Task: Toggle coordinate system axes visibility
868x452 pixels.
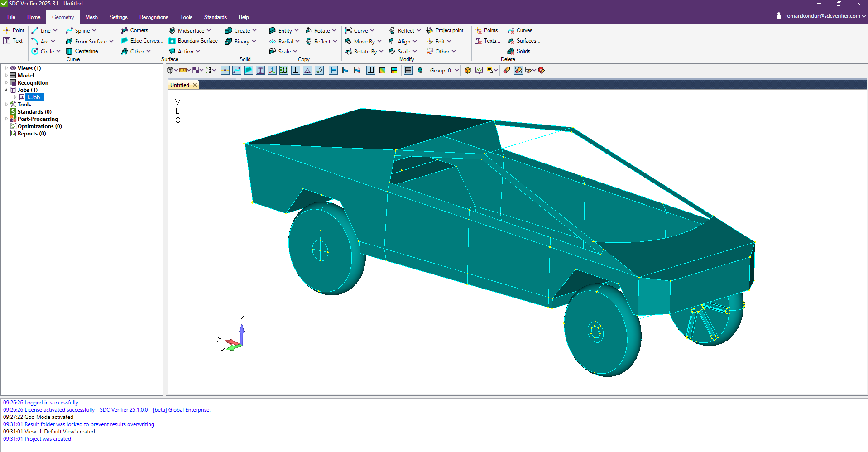Action: [x=272, y=70]
